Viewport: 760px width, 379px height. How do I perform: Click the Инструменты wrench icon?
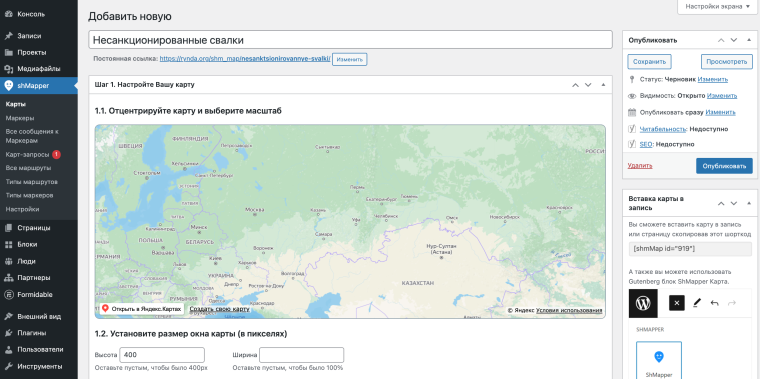point(8,366)
